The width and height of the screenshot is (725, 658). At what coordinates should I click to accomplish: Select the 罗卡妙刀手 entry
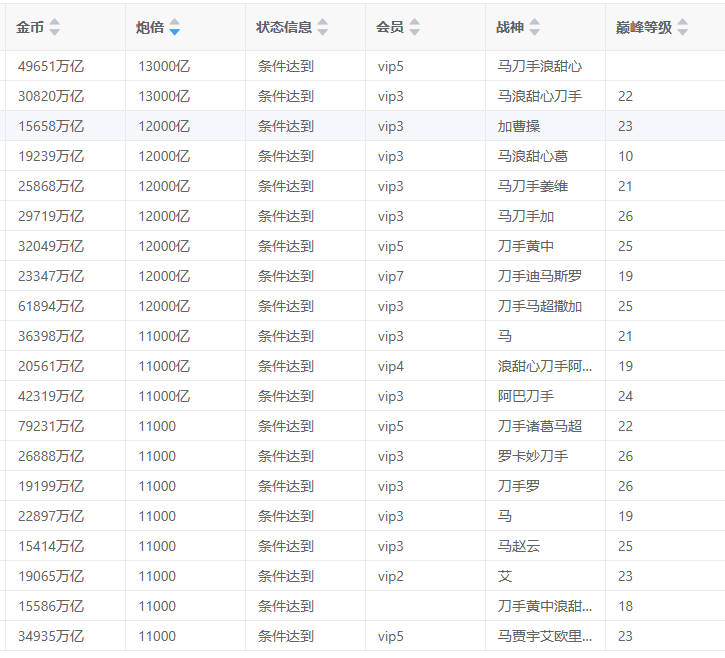pos(533,456)
